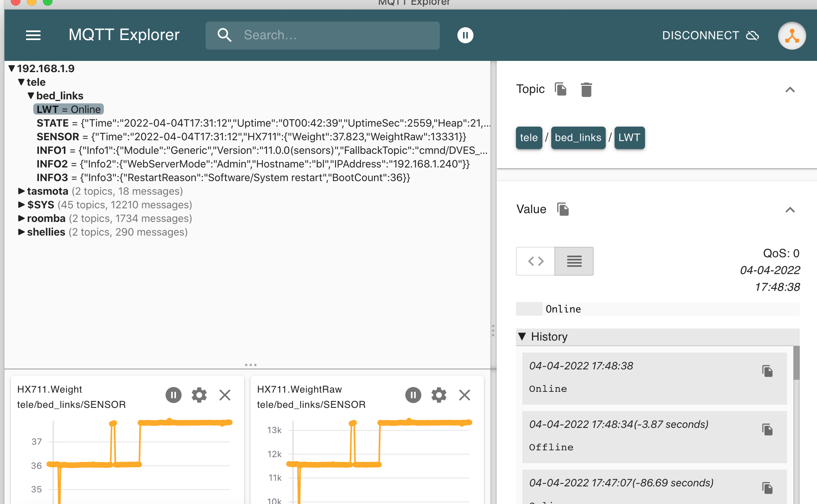Select the STATE topic row
The width and height of the screenshot is (817, 504).
pyautogui.click(x=263, y=123)
